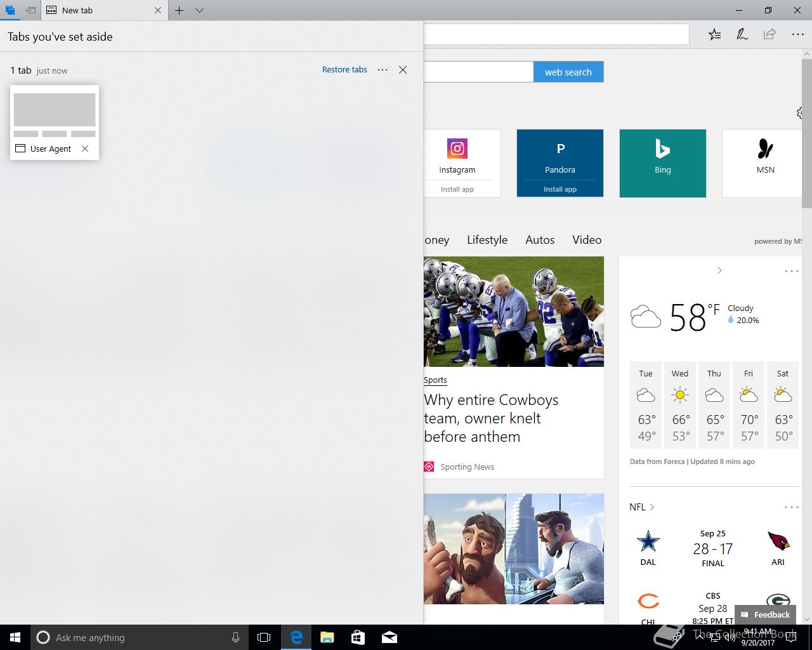This screenshot has height=650, width=812.
Task: Click the Cortana microphone icon
Action: coord(235,637)
